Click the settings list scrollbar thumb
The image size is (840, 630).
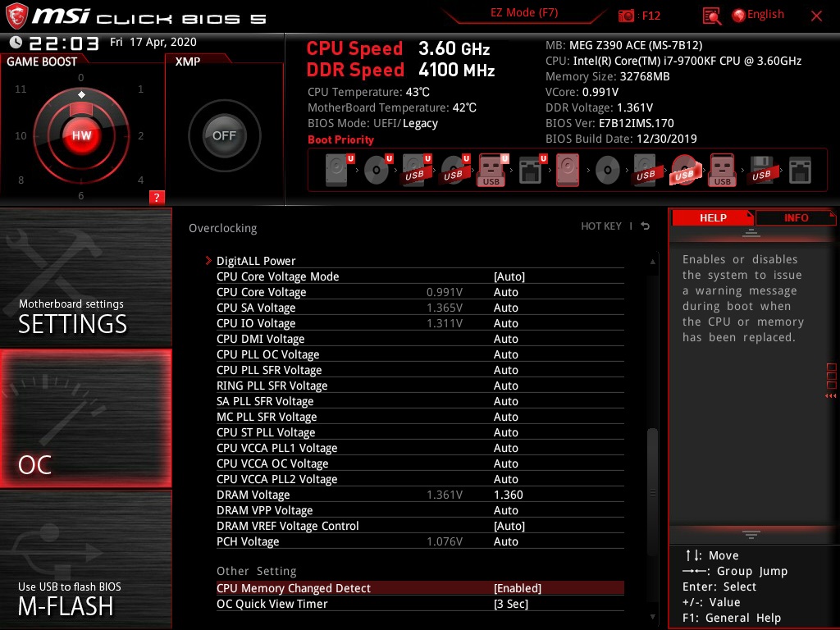(x=652, y=493)
